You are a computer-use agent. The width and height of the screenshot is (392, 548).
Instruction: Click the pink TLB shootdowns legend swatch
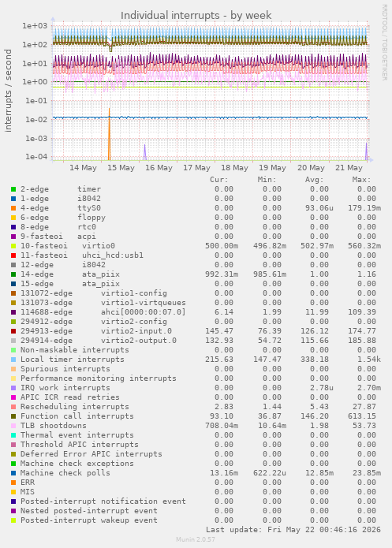(x=13, y=426)
